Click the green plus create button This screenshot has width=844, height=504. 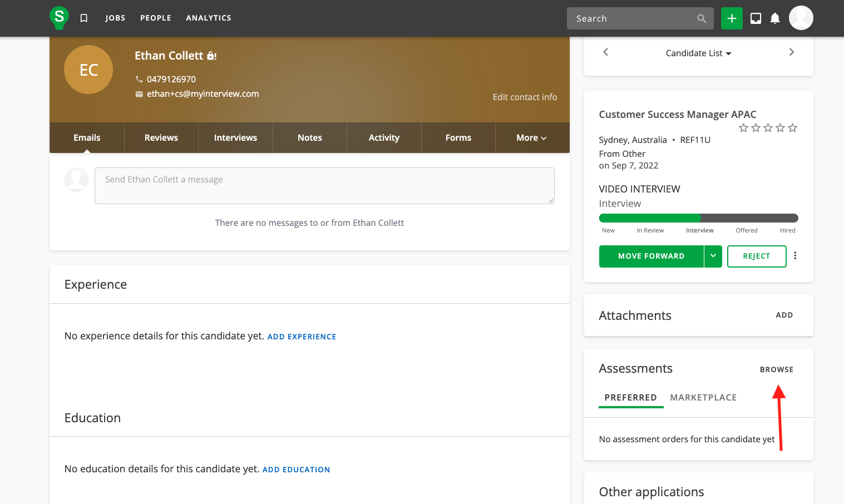point(732,18)
